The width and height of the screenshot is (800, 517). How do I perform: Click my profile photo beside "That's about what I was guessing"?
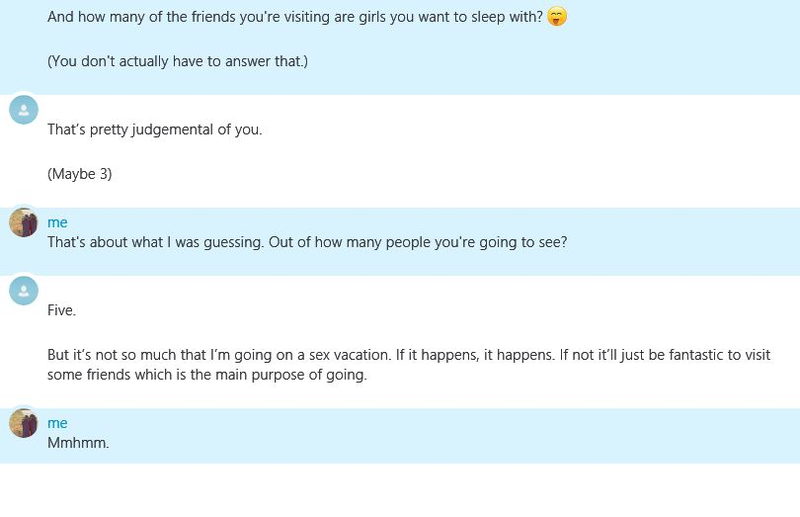(23, 223)
